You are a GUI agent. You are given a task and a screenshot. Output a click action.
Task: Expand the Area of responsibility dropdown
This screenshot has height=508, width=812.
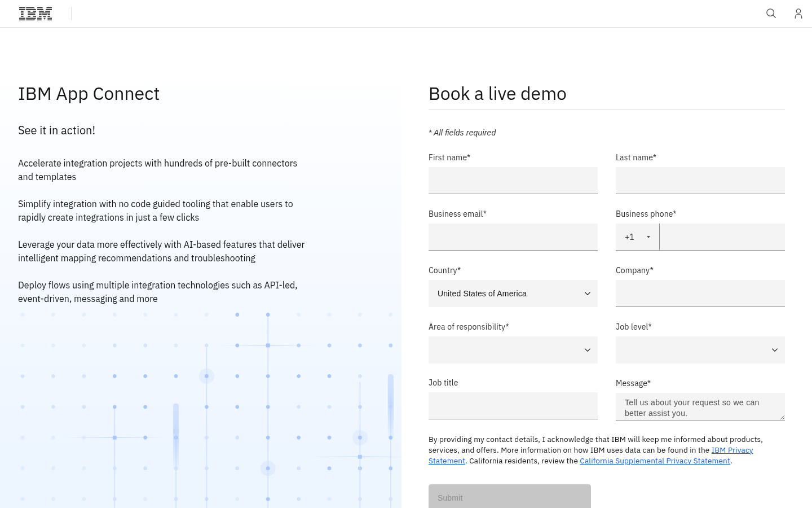513,350
